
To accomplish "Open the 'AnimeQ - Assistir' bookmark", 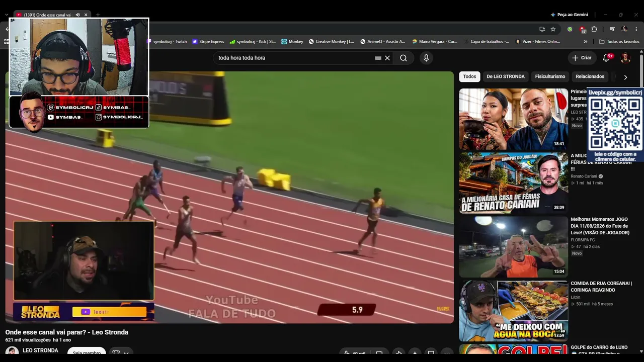I will pos(382,42).
